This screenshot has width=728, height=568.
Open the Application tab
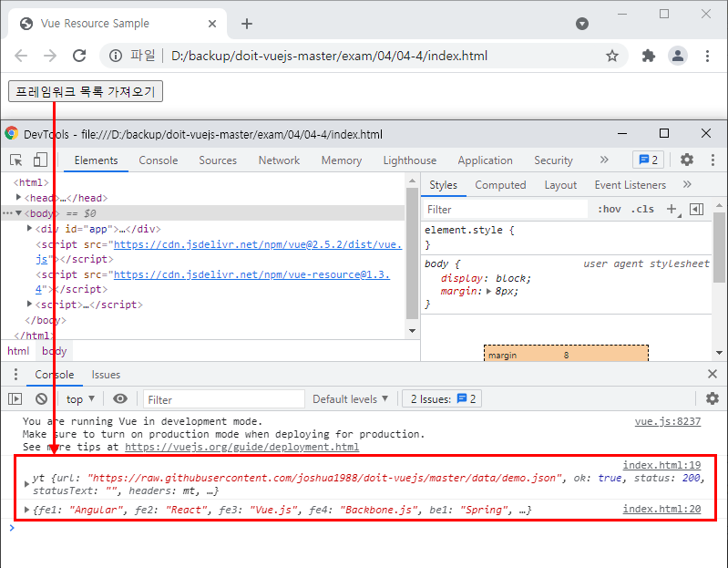pos(485,160)
